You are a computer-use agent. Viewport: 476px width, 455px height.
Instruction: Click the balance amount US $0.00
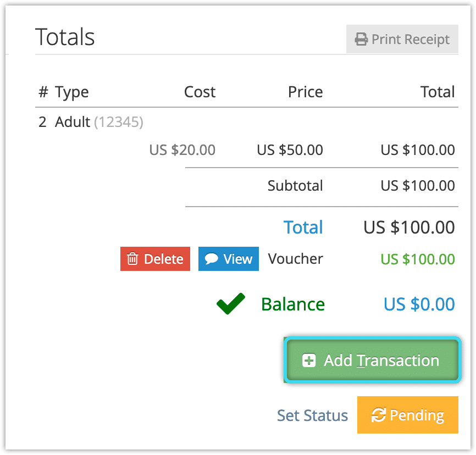(x=419, y=304)
